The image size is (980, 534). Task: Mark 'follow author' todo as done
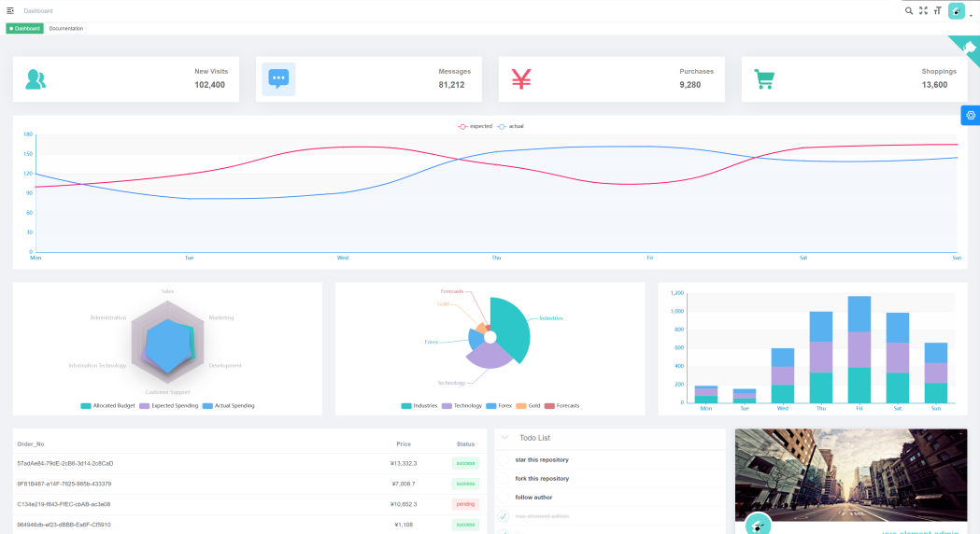pyautogui.click(x=504, y=498)
